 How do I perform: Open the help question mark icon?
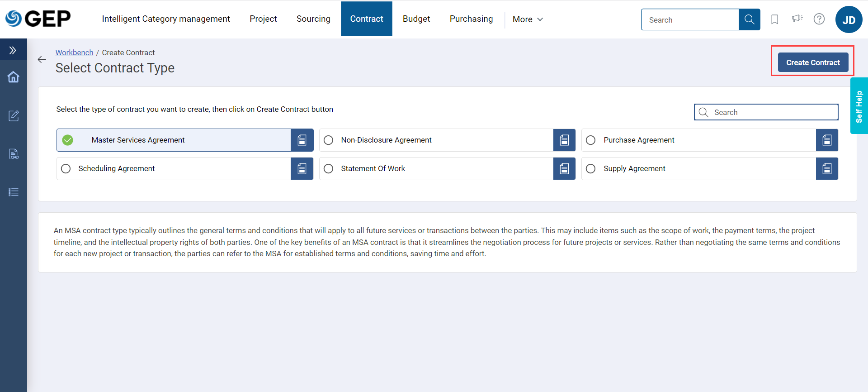coord(819,19)
